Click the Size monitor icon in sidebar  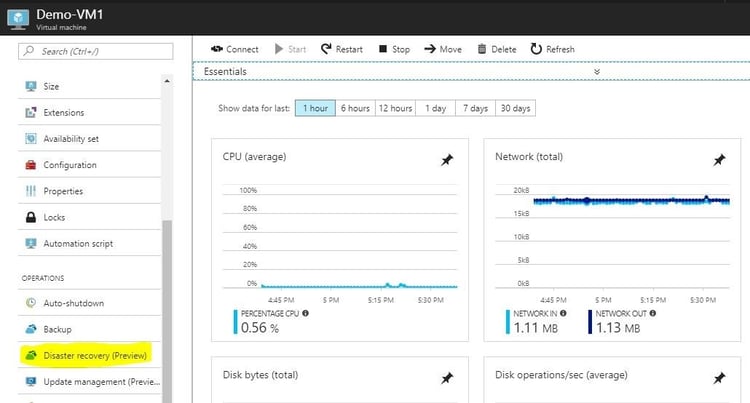31,87
